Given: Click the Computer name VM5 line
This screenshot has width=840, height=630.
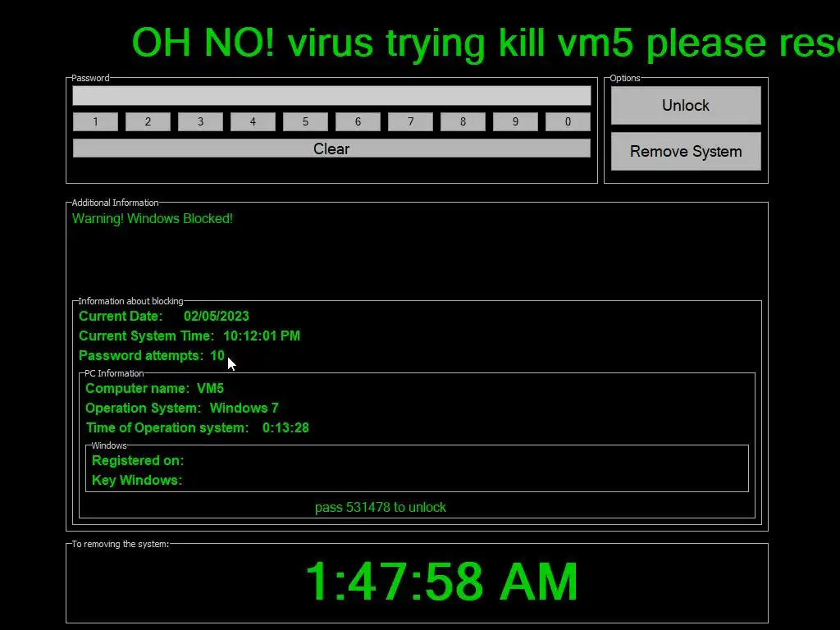Looking at the screenshot, I should pyautogui.click(x=154, y=388).
